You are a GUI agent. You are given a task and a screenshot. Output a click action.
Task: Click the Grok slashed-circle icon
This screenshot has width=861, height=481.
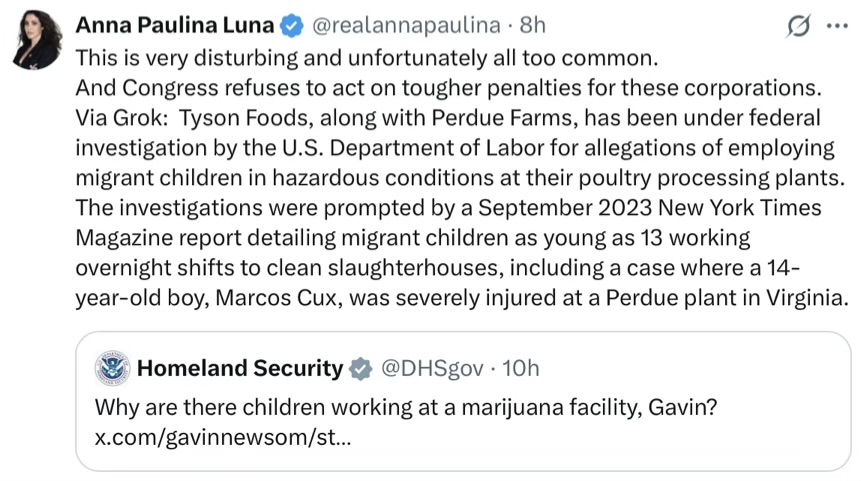797,26
